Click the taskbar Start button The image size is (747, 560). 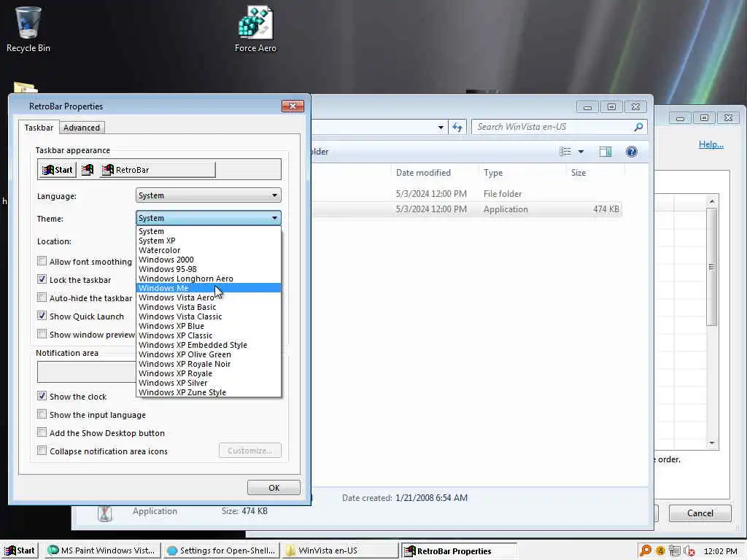point(20,551)
